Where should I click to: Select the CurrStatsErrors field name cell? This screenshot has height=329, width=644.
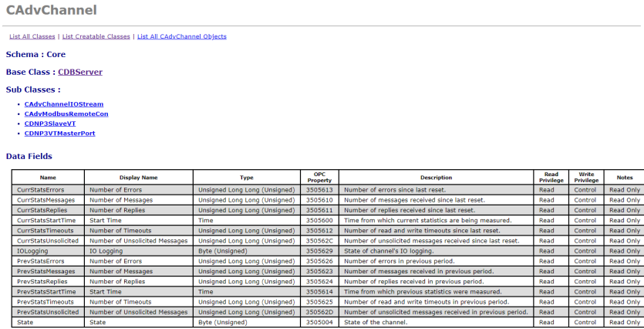point(40,189)
